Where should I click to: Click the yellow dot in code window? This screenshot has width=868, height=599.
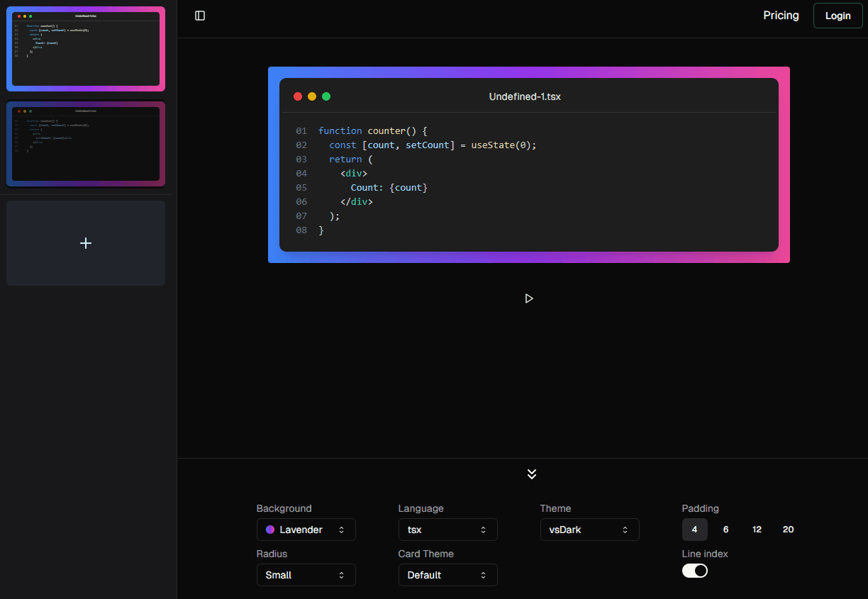click(x=312, y=96)
